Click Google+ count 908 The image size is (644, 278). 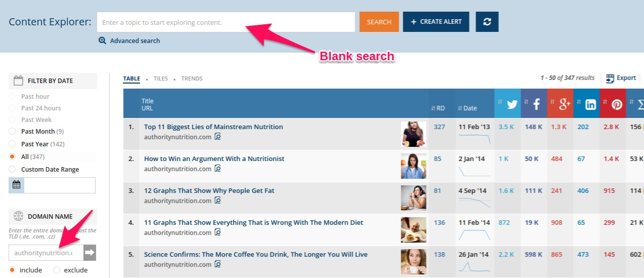[x=556, y=223]
